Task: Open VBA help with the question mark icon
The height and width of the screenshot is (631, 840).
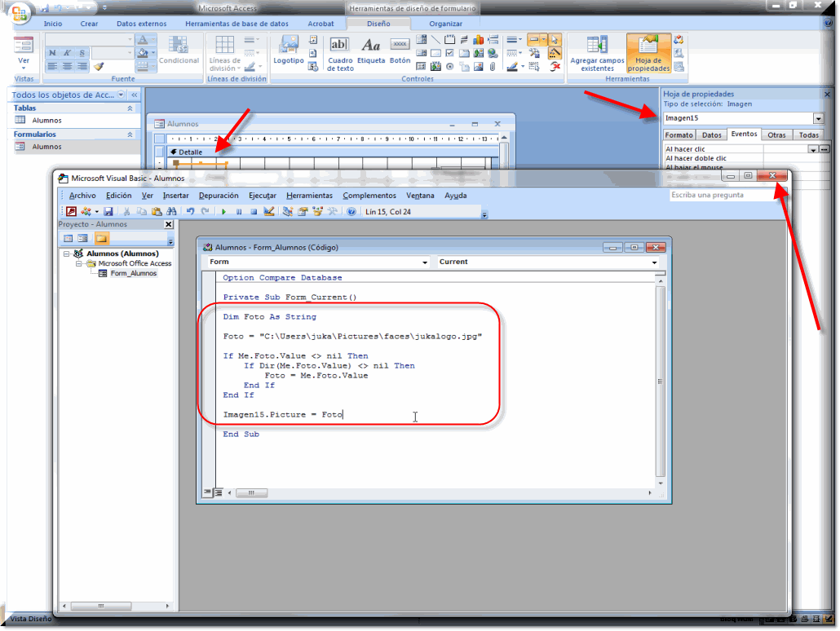Action: pos(351,212)
